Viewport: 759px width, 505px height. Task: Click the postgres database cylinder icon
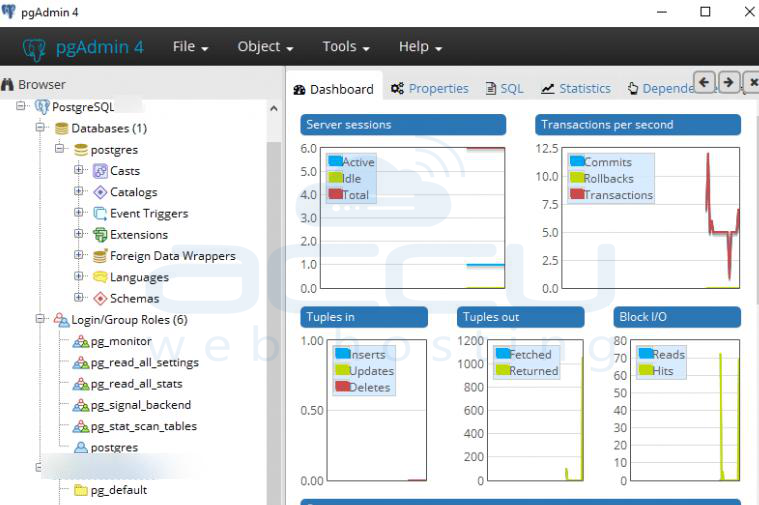pyautogui.click(x=81, y=150)
